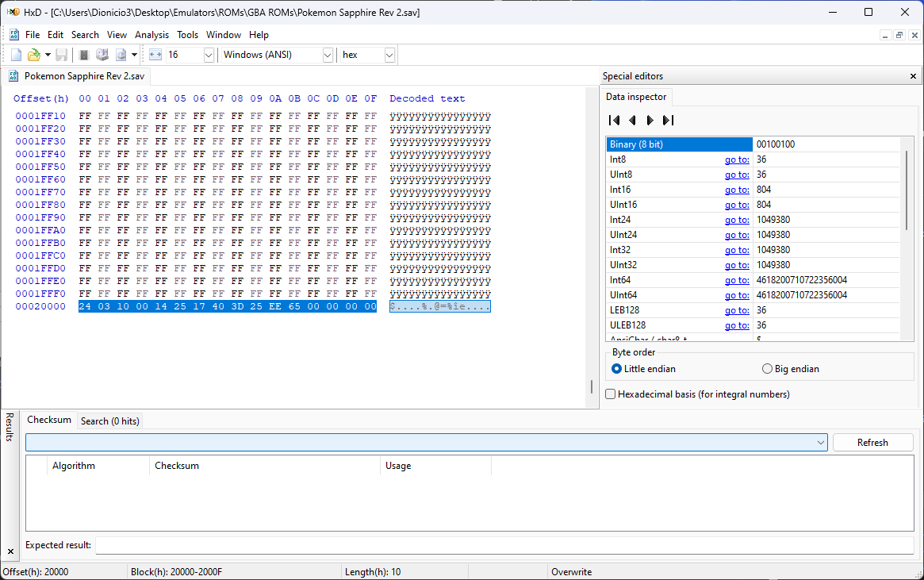Click the decoded text of row 00020000

tap(439, 306)
